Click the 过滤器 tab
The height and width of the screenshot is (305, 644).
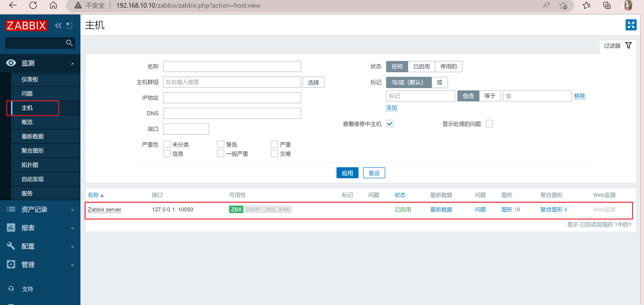pyautogui.click(x=618, y=46)
